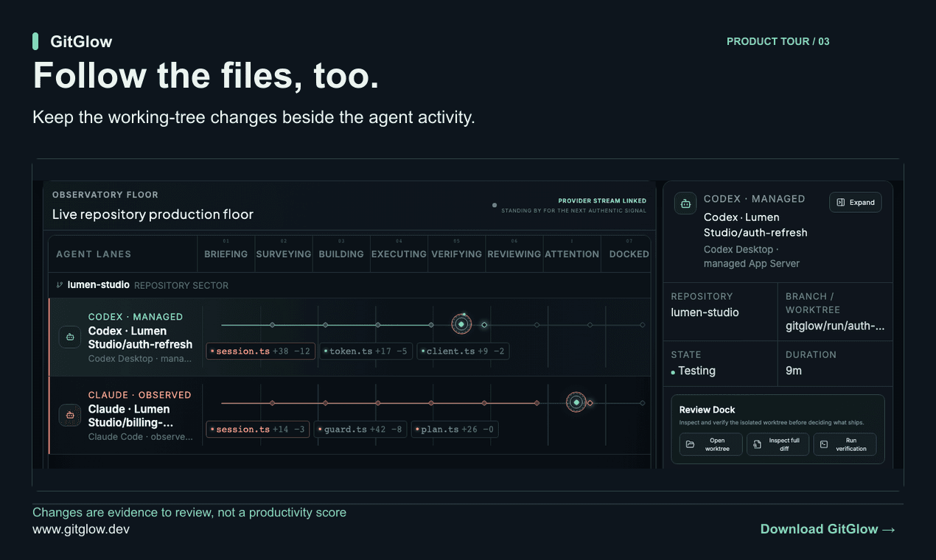The image size is (936, 560).
Task: Click the AGENT LANES header label
Action: point(94,254)
